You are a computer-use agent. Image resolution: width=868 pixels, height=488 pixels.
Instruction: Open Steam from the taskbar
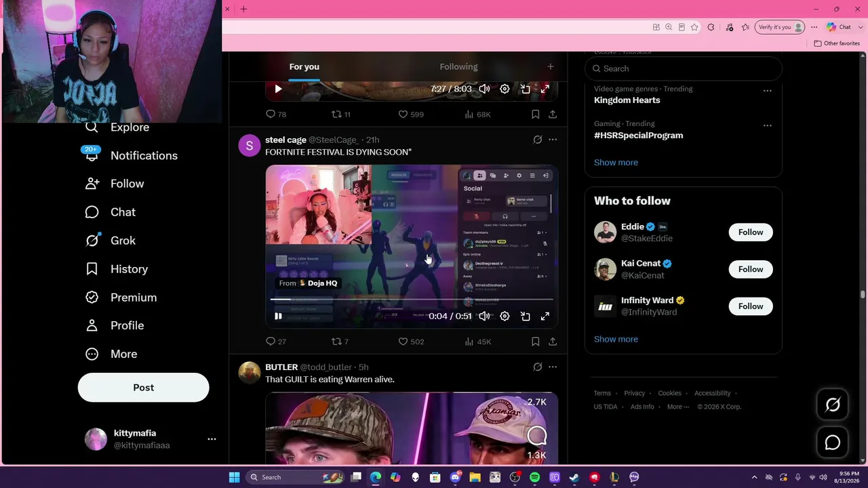(x=574, y=477)
